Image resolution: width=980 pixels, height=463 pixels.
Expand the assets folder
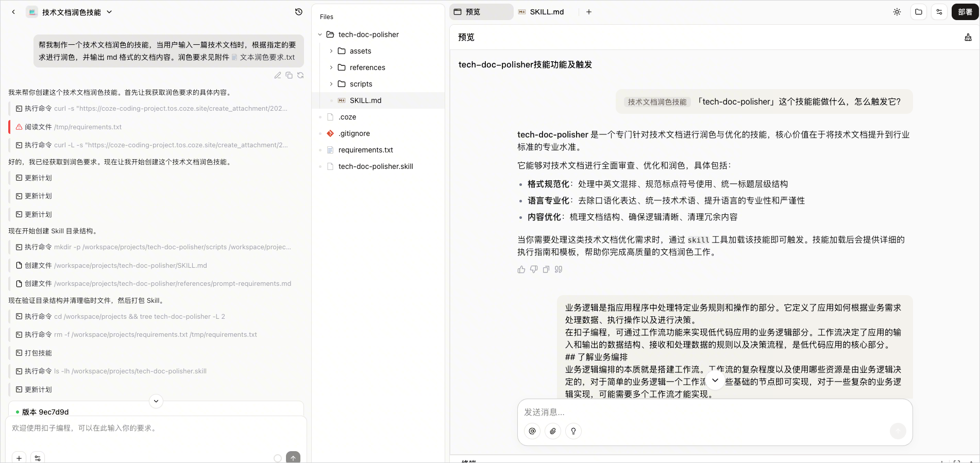coord(331,51)
